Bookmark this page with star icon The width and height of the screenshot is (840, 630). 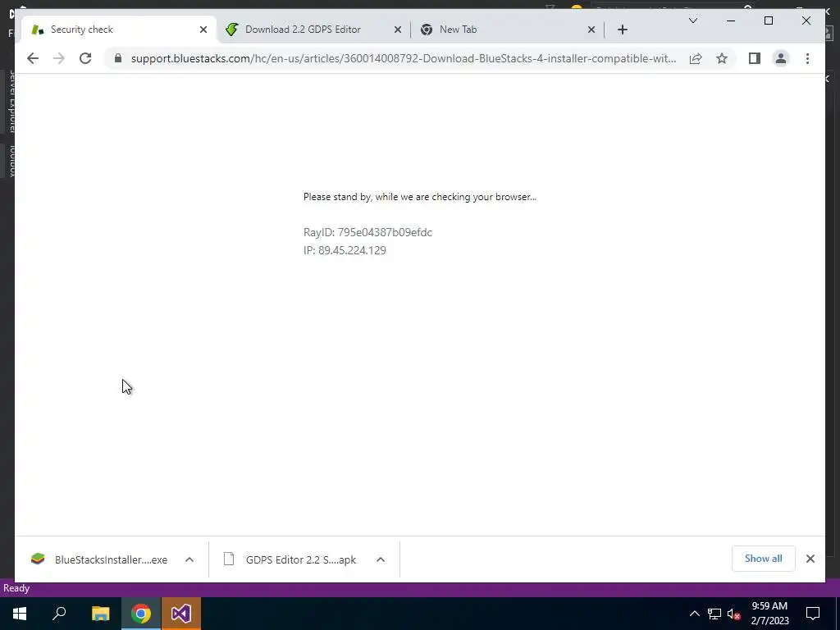pos(722,58)
